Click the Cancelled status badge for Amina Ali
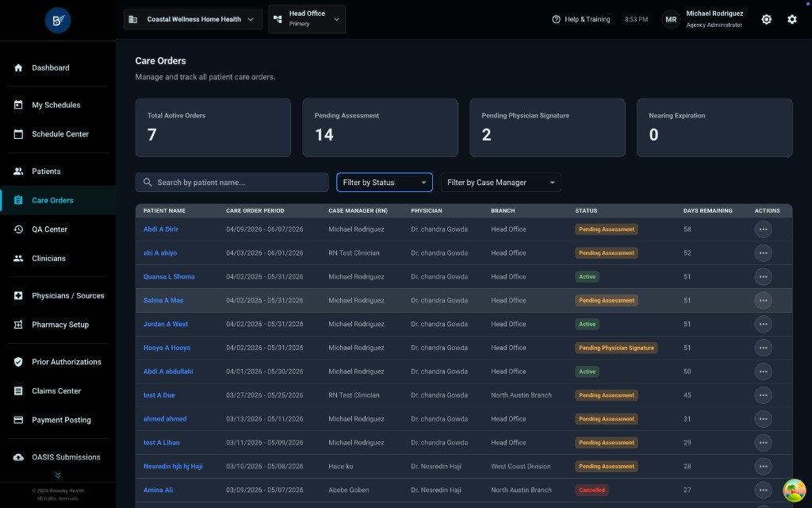 point(592,490)
